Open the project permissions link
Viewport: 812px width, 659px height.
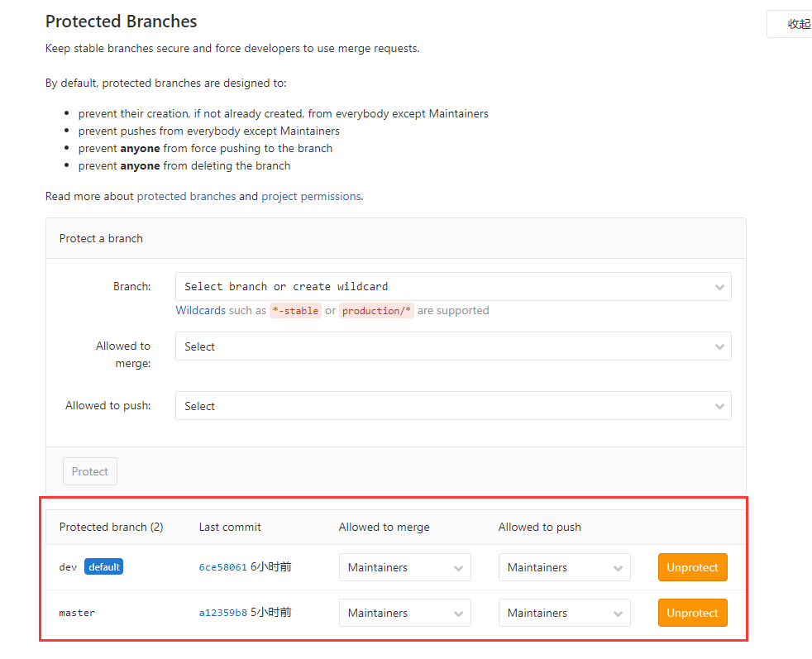(311, 197)
